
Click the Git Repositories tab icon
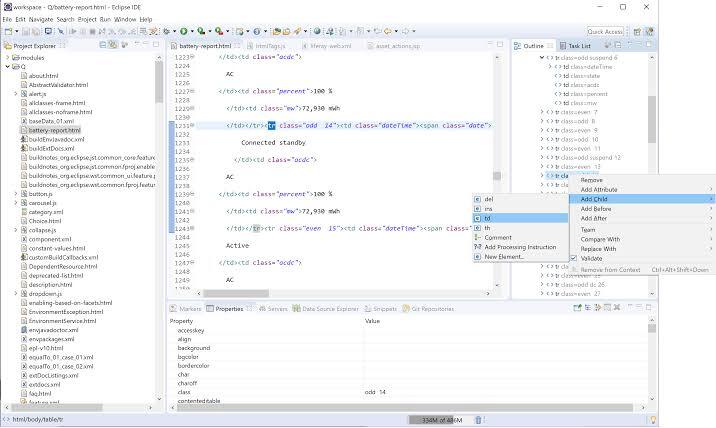405,309
